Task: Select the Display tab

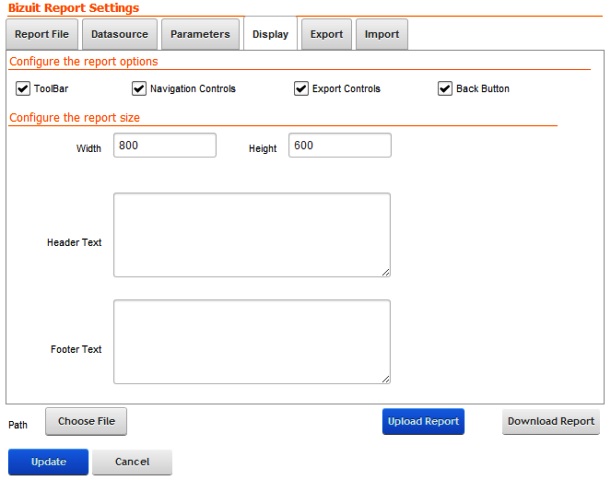Action: pyautogui.click(x=270, y=34)
